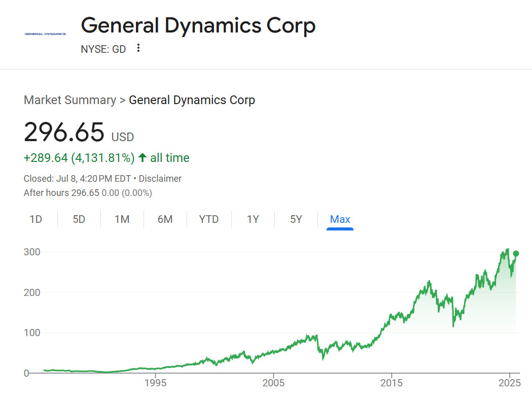Open the Disclaimer link

coord(160,179)
